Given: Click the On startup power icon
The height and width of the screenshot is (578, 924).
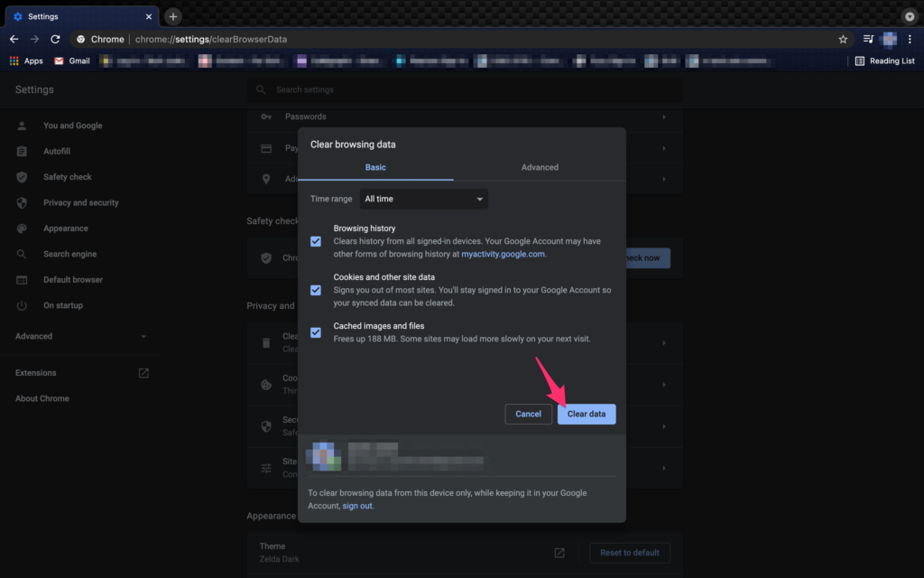Looking at the screenshot, I should 20,305.
